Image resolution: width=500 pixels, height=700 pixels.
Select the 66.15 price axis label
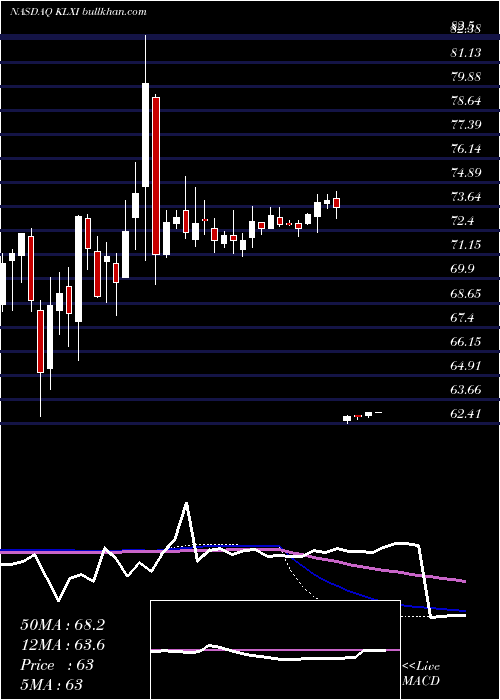click(x=466, y=342)
